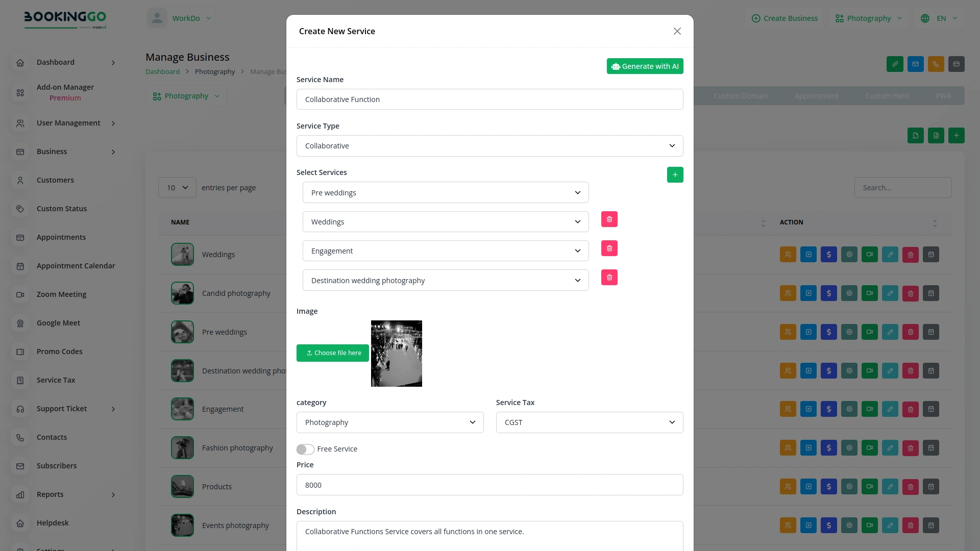Change entries per page dropdown

(177, 187)
